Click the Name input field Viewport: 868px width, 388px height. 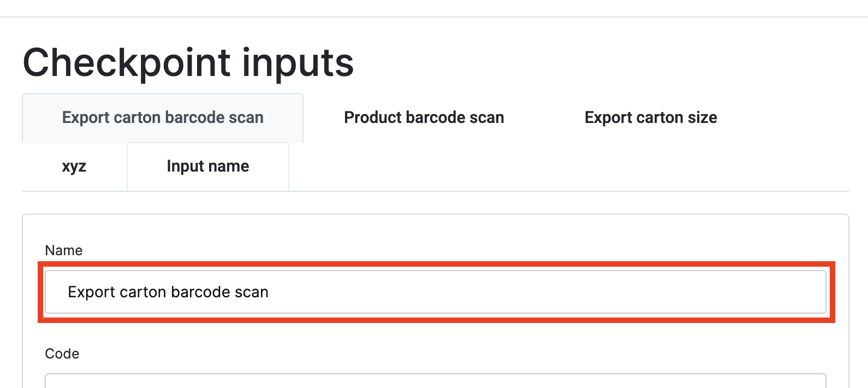click(435, 292)
